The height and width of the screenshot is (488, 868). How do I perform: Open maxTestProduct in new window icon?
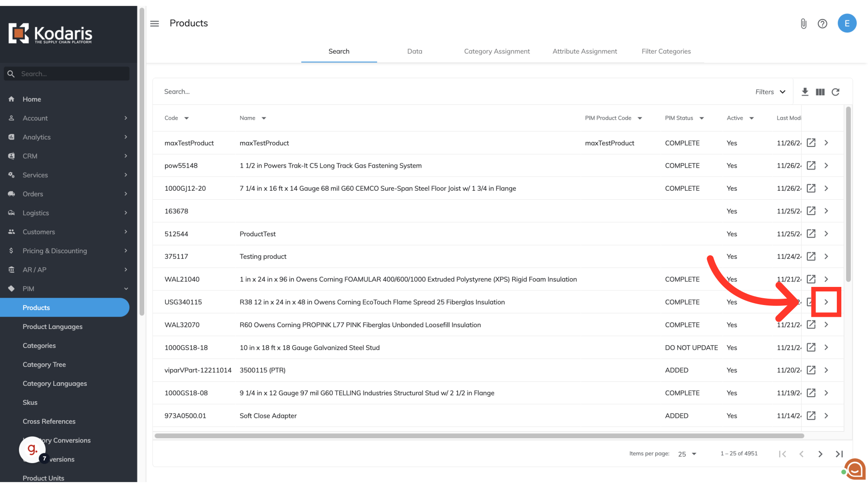[x=811, y=143]
